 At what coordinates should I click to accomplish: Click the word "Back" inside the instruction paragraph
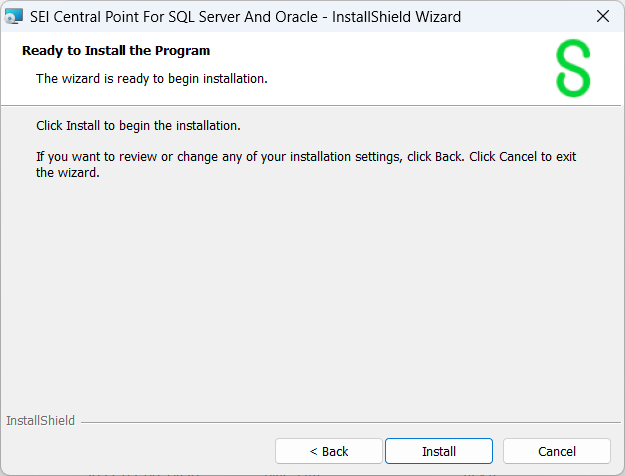pyautogui.click(x=447, y=157)
